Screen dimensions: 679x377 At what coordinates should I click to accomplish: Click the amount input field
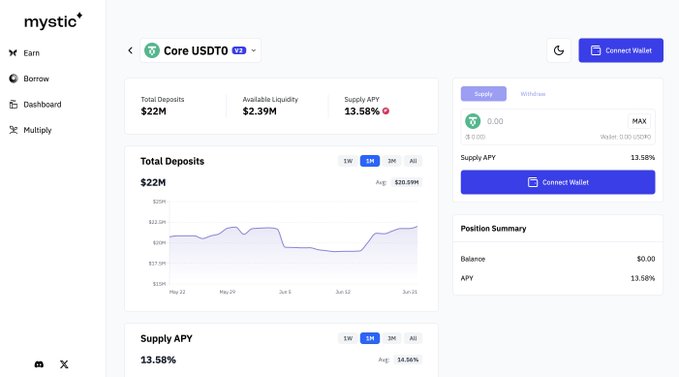click(554, 121)
